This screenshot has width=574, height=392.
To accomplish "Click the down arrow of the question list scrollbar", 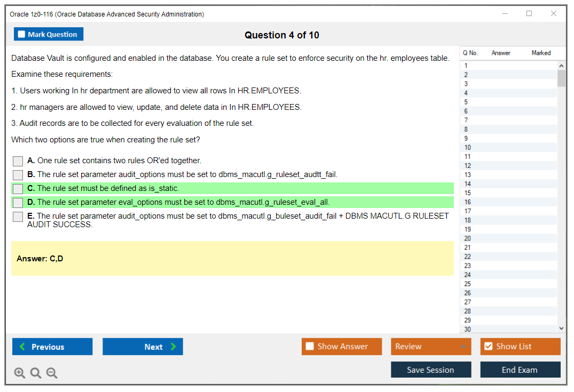I will click(561, 328).
